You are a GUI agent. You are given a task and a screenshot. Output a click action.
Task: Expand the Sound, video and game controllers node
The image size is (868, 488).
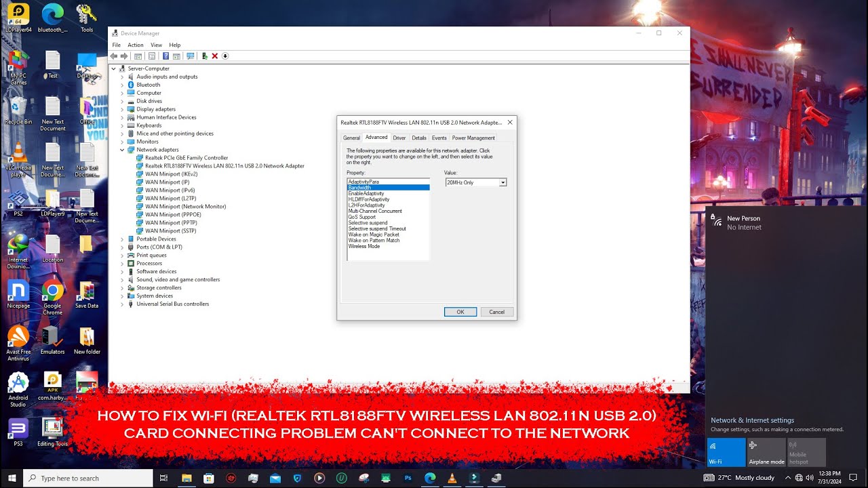click(122, 280)
